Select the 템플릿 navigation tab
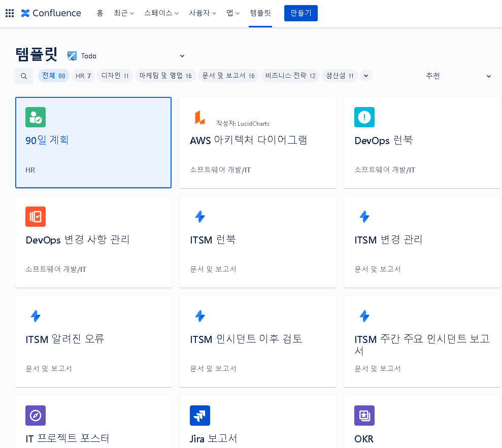 click(x=260, y=13)
